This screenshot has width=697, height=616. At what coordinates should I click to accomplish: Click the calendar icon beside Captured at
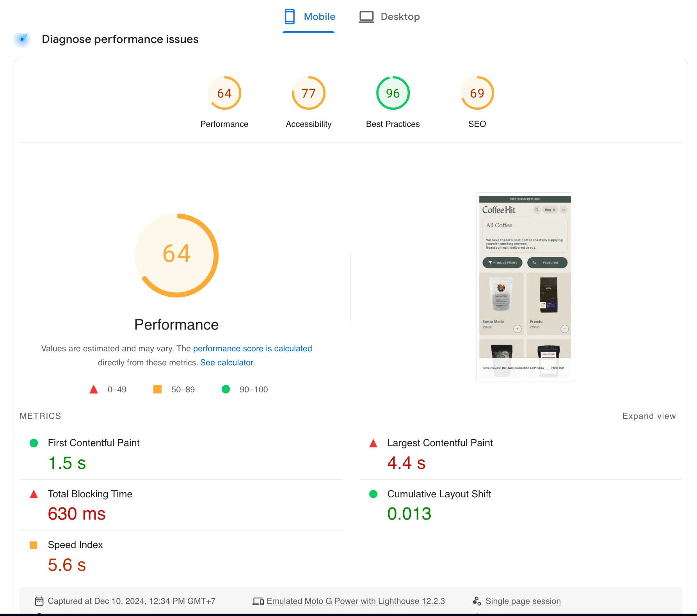click(39, 601)
